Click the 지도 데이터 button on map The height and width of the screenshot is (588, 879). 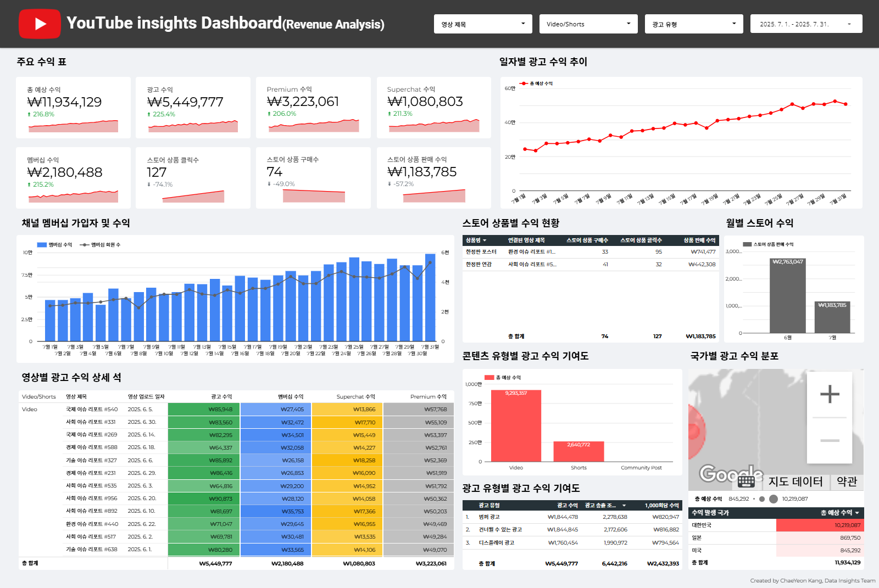(x=795, y=481)
